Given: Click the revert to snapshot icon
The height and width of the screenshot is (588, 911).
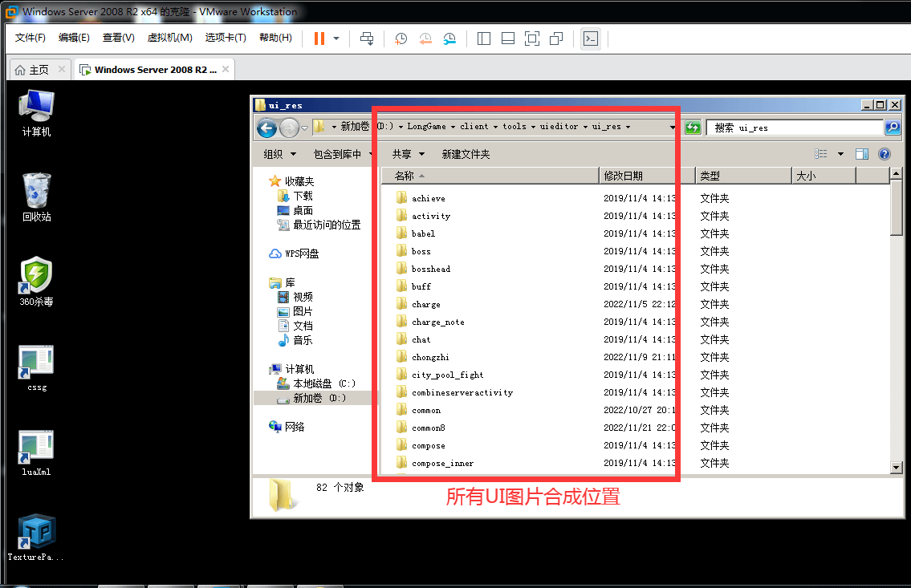Looking at the screenshot, I should [x=425, y=39].
